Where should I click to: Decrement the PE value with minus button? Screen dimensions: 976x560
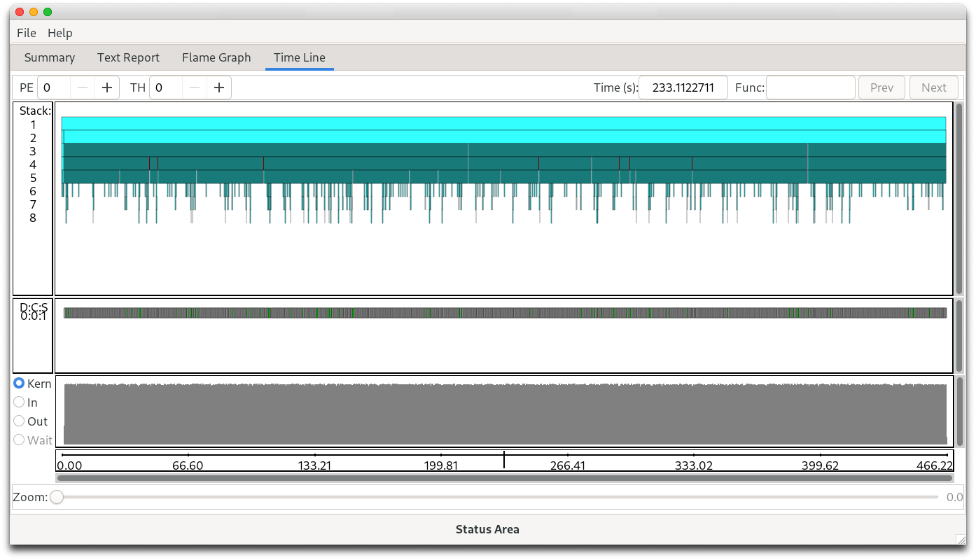(x=83, y=87)
